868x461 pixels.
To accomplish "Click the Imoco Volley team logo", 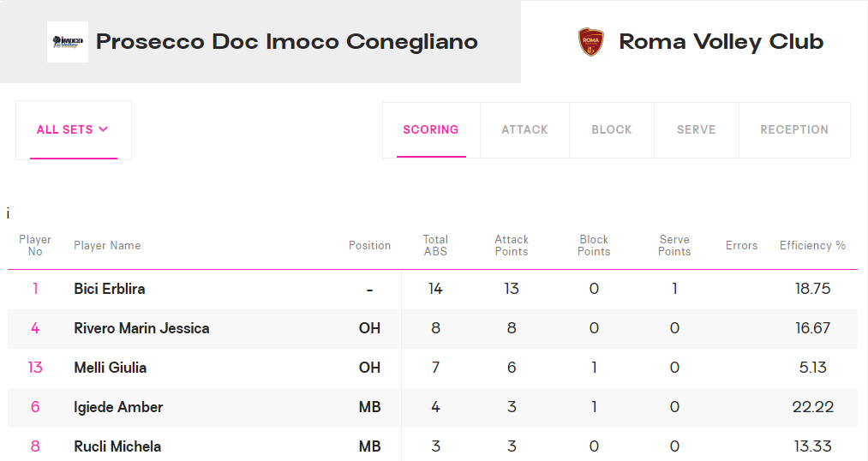I will click(68, 42).
